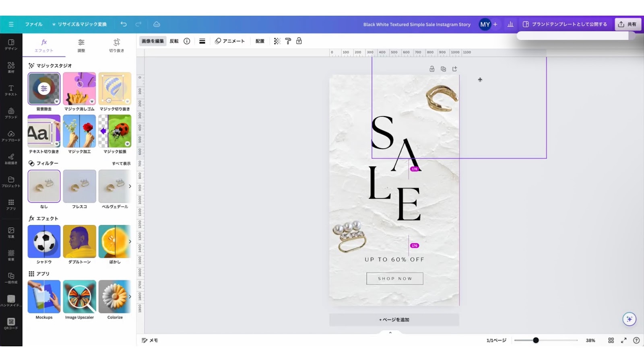Image resolution: width=644 pixels, height=362 pixels.
Task: Open the Magic assistant sparkle button
Action: (629, 319)
